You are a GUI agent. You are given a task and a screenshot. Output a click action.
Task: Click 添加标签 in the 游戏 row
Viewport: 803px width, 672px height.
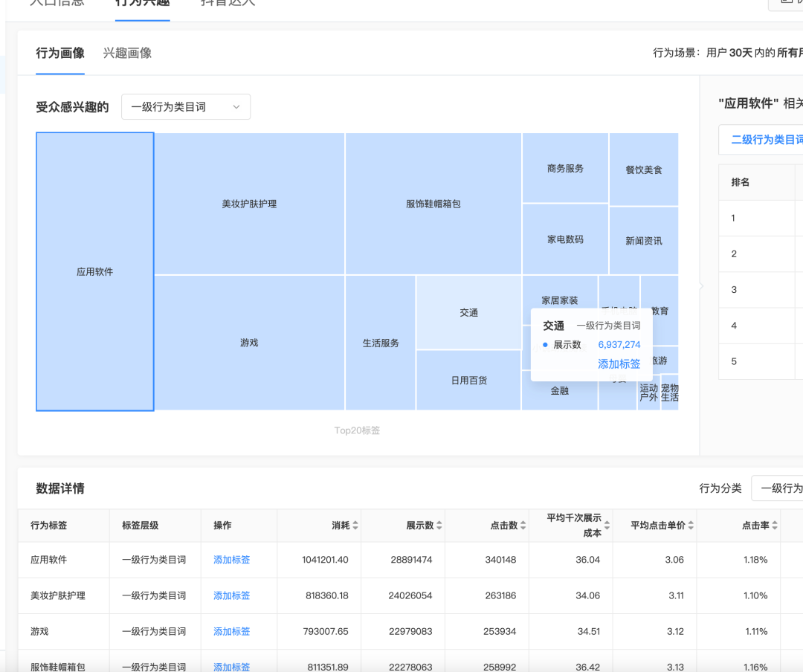point(231,631)
